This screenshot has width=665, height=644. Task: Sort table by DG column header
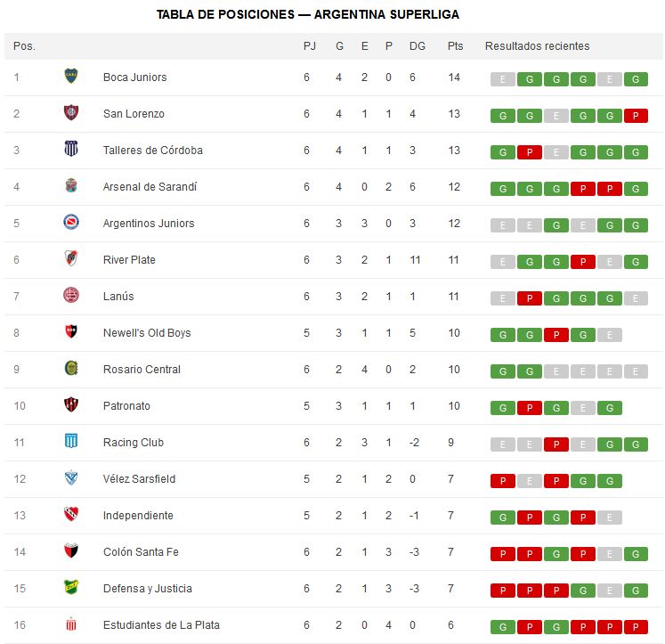(417, 45)
